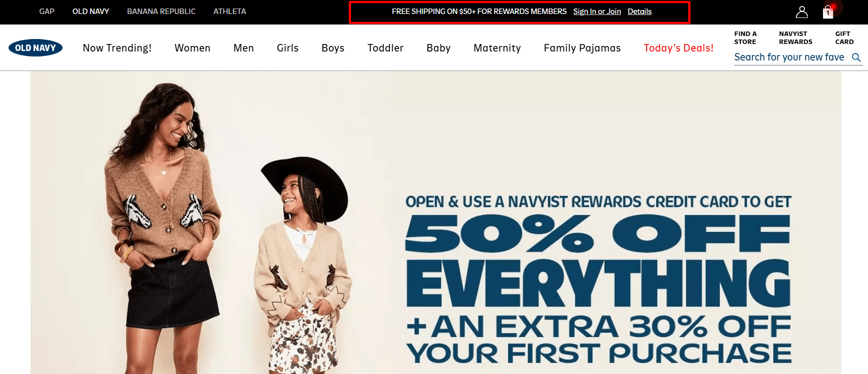This screenshot has height=374, width=868.
Task: Open the shopping bag icon
Action: click(x=828, y=12)
